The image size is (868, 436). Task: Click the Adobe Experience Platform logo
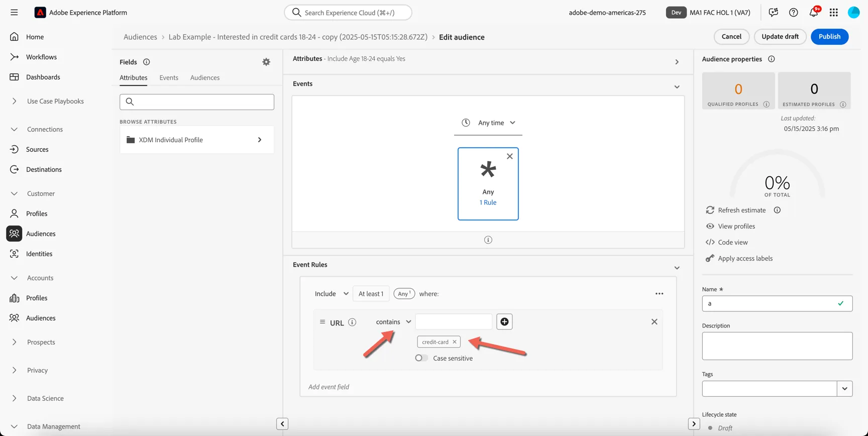click(40, 13)
